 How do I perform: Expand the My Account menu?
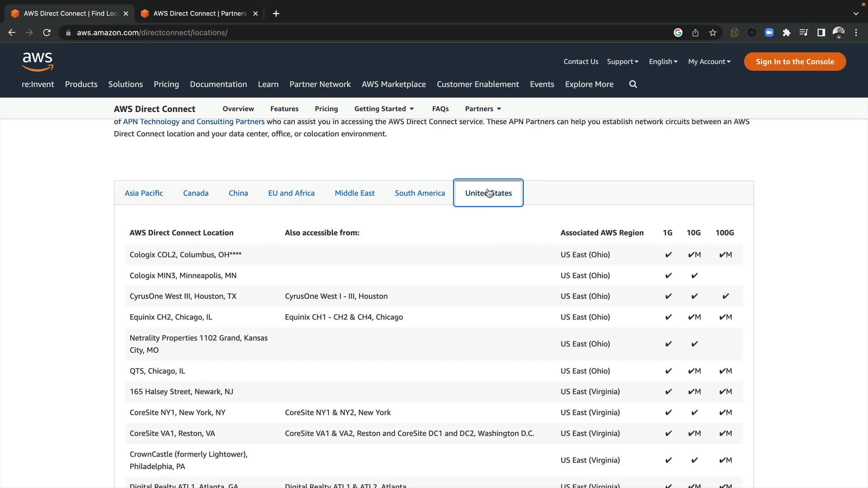point(709,61)
